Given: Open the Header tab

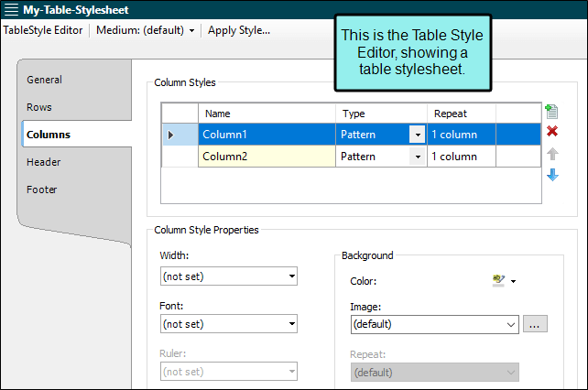Looking at the screenshot, I should click(44, 162).
